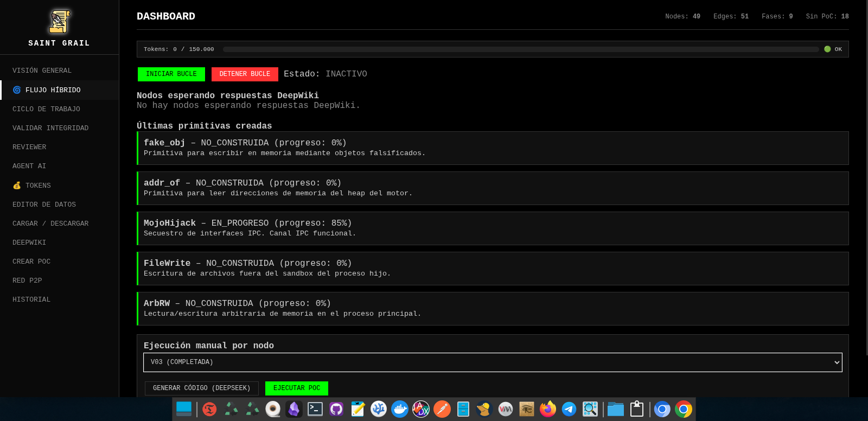Open Validar Integridad section

(50, 128)
